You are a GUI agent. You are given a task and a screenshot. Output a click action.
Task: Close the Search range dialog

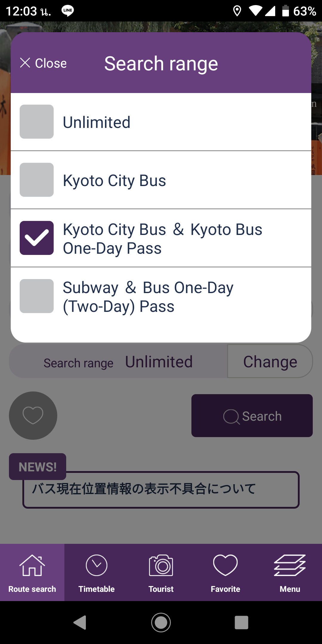click(44, 63)
